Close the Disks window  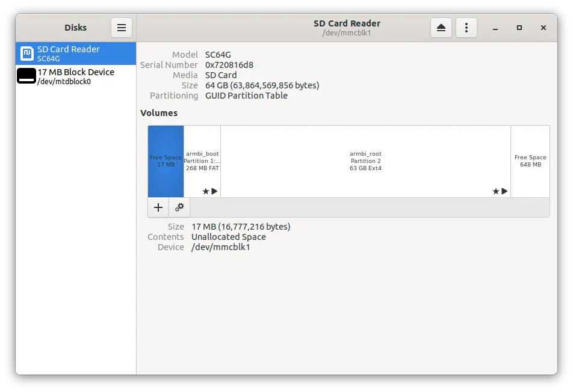543,28
